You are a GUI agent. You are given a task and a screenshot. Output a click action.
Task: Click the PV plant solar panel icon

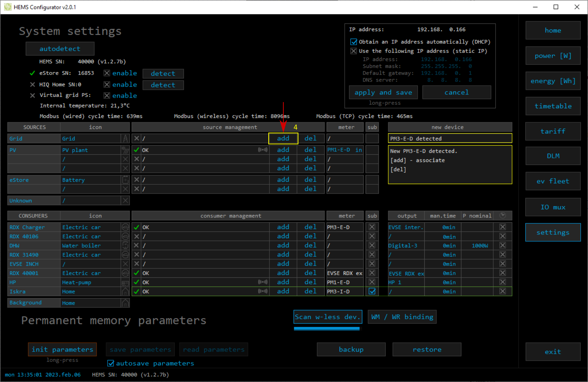[x=126, y=150]
